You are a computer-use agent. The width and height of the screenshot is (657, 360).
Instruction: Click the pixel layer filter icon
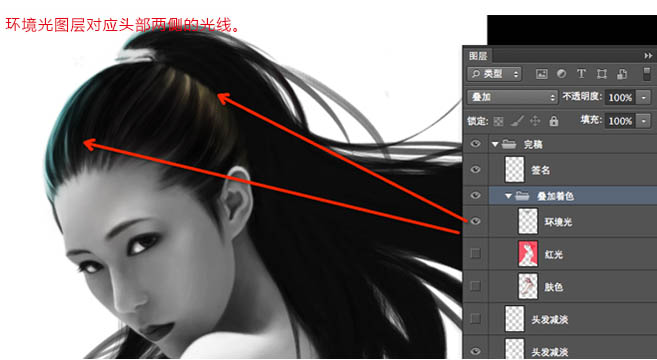pyautogui.click(x=541, y=74)
